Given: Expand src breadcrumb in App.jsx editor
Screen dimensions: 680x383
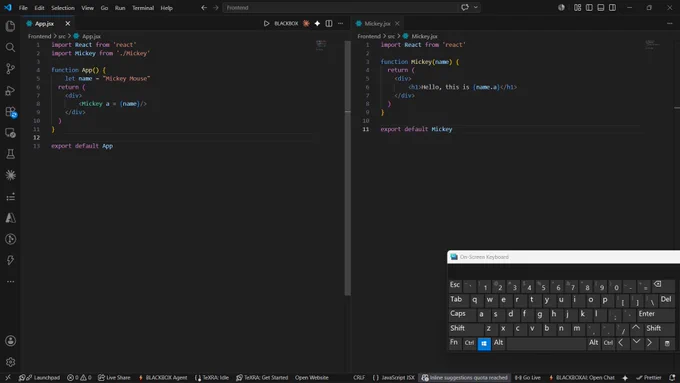Looking at the screenshot, I should [62, 36].
